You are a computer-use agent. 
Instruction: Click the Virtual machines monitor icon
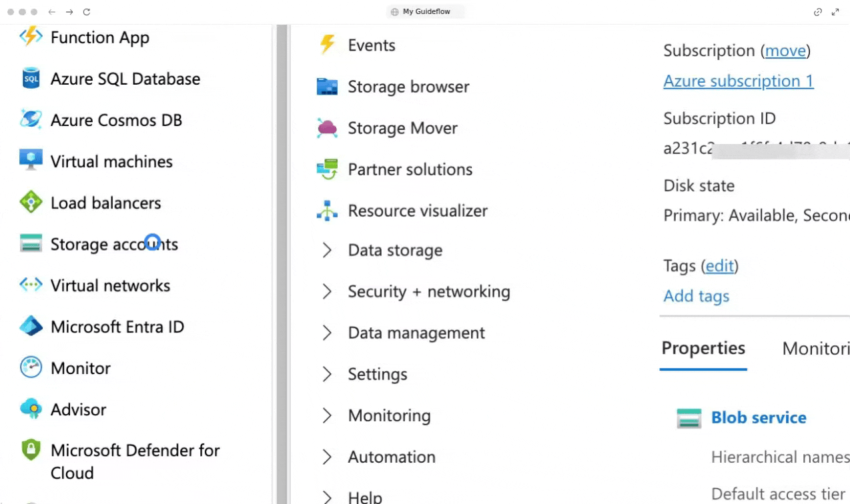tap(31, 161)
